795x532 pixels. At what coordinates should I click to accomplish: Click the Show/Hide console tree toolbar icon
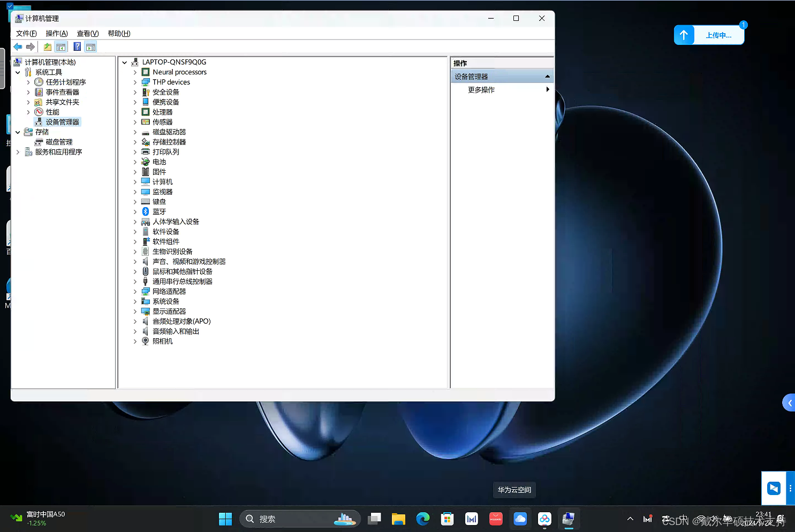click(x=61, y=47)
